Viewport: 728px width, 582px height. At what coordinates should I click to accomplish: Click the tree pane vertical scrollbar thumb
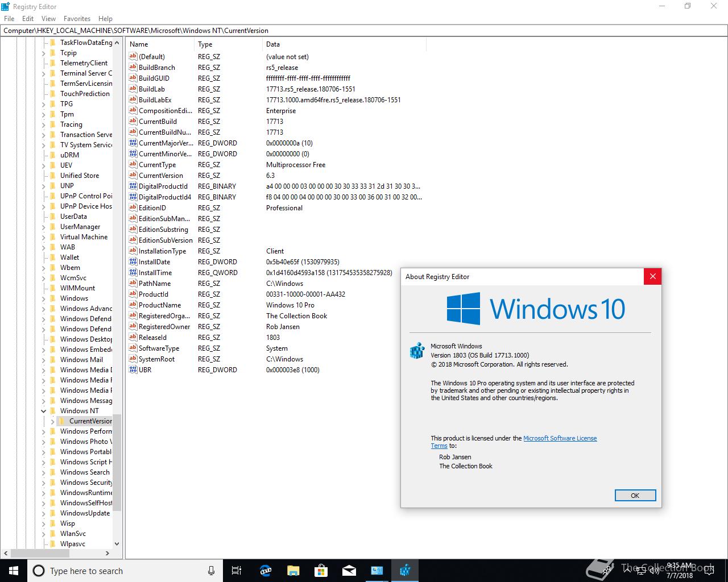tap(117, 462)
